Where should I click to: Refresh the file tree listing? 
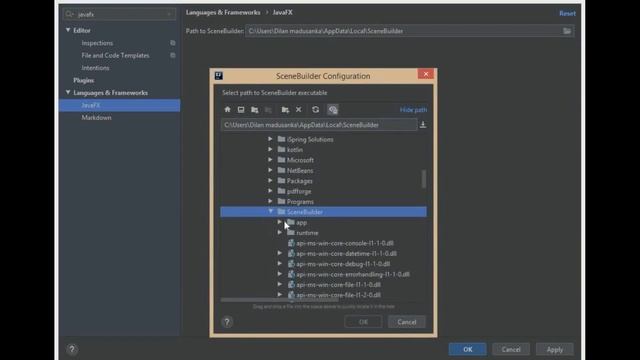(x=316, y=109)
